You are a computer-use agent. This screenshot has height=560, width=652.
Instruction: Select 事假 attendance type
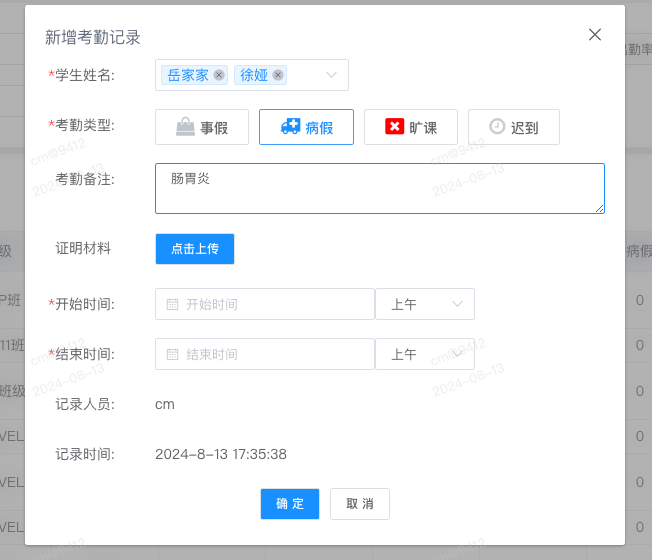click(x=202, y=127)
